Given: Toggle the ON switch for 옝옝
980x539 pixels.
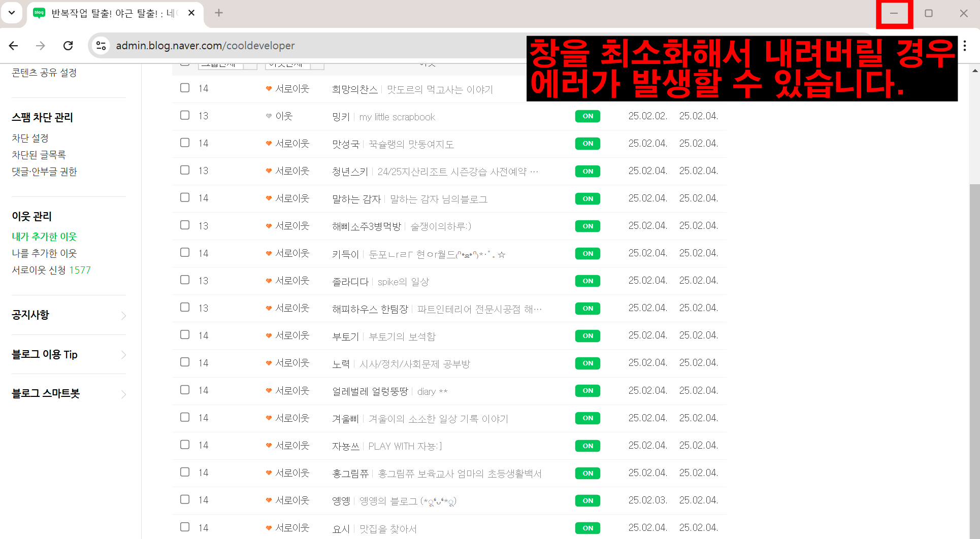Looking at the screenshot, I should 587,501.
